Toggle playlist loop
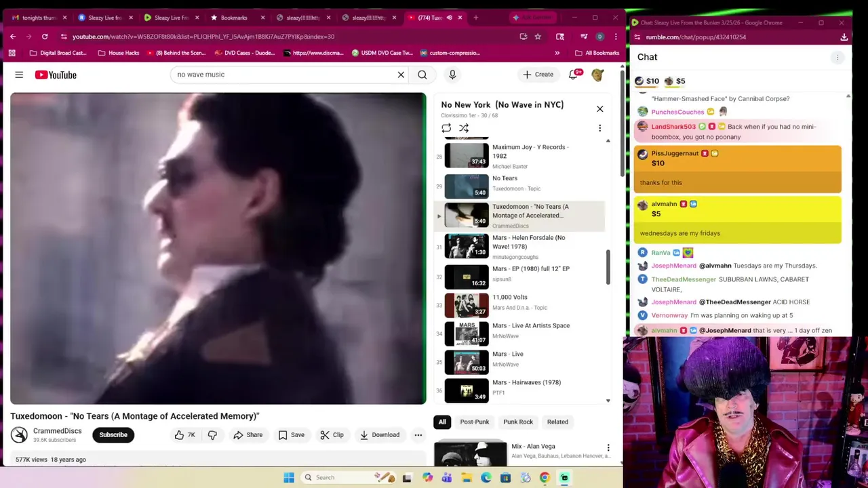Viewport: 868px width, 488px height. tap(446, 128)
